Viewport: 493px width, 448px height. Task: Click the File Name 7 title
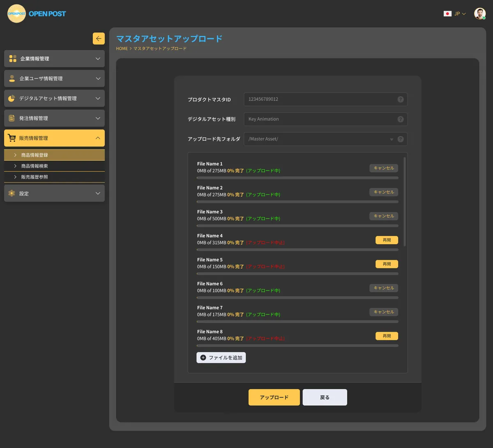pyautogui.click(x=210, y=308)
